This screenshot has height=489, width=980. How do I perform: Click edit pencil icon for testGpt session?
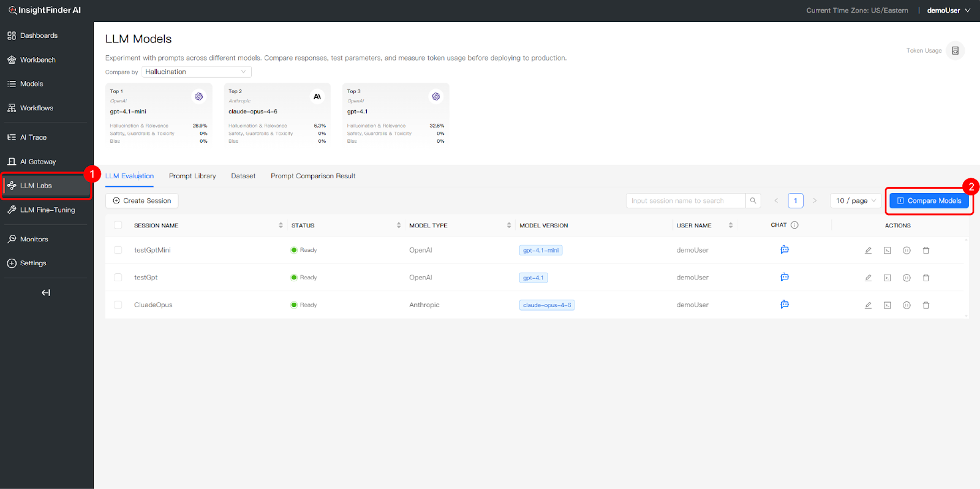(x=868, y=278)
